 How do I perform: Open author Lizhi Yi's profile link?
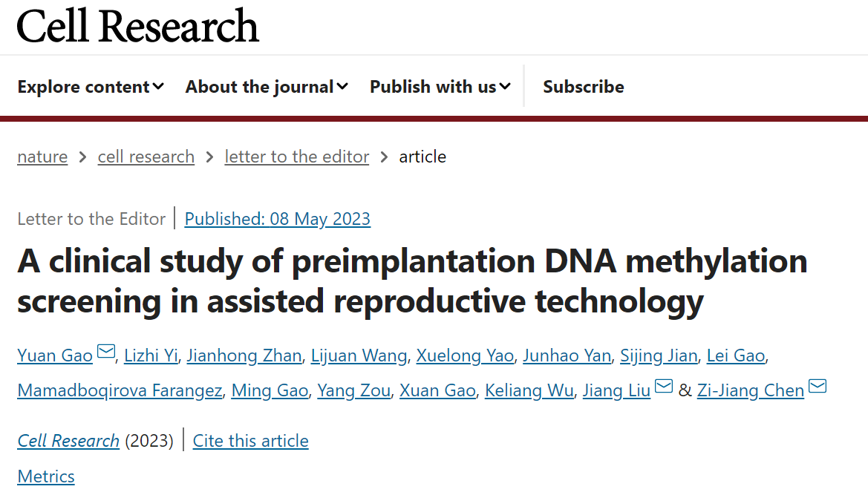pos(151,355)
